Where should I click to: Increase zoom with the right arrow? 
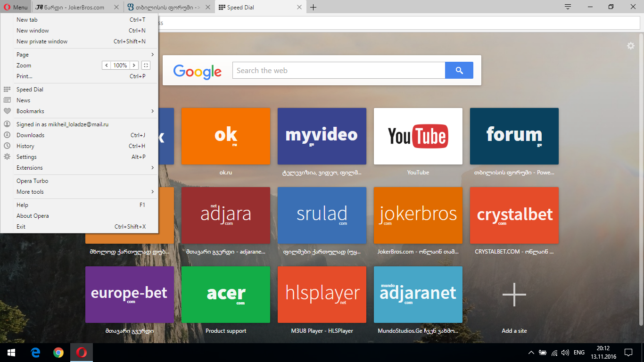coord(134,66)
